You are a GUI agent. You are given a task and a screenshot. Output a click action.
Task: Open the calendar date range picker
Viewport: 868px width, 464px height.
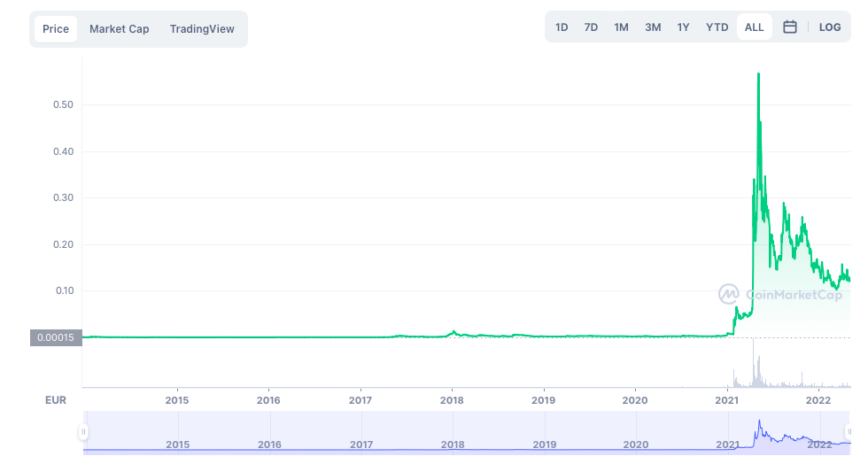click(790, 27)
